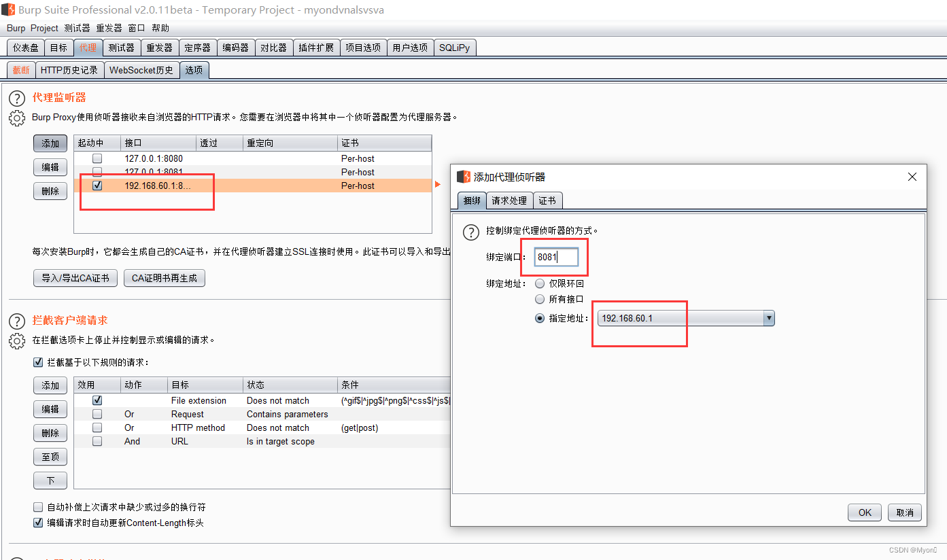Click 取消 to cancel the dialog
947x560 pixels.
905,512
